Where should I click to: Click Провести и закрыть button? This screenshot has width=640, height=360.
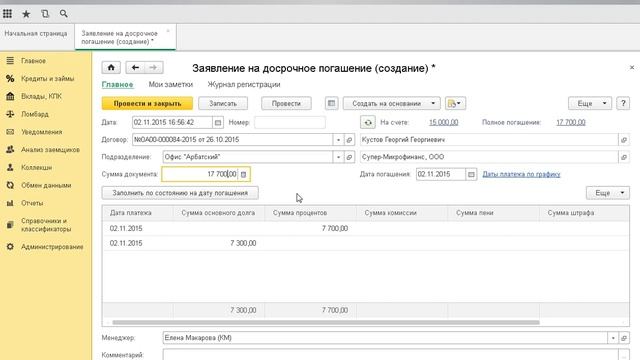pos(147,103)
